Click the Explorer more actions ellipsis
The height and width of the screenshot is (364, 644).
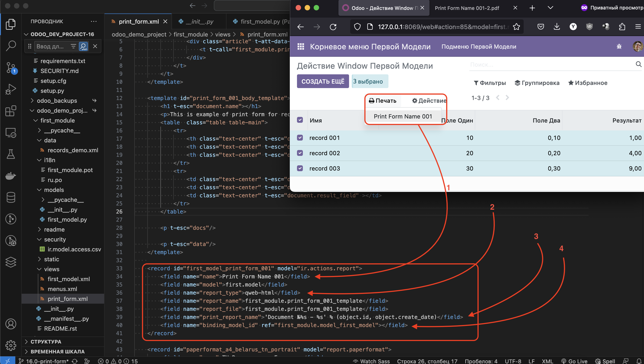94,21
